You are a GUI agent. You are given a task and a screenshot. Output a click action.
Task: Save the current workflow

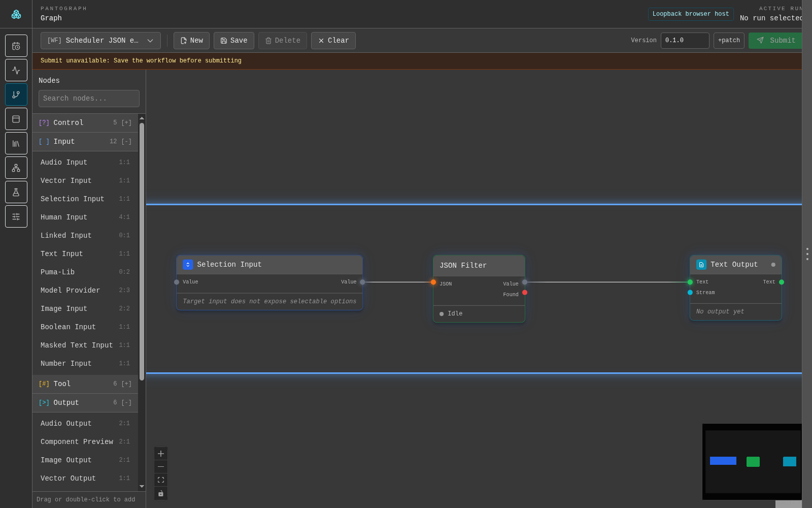[234, 41]
